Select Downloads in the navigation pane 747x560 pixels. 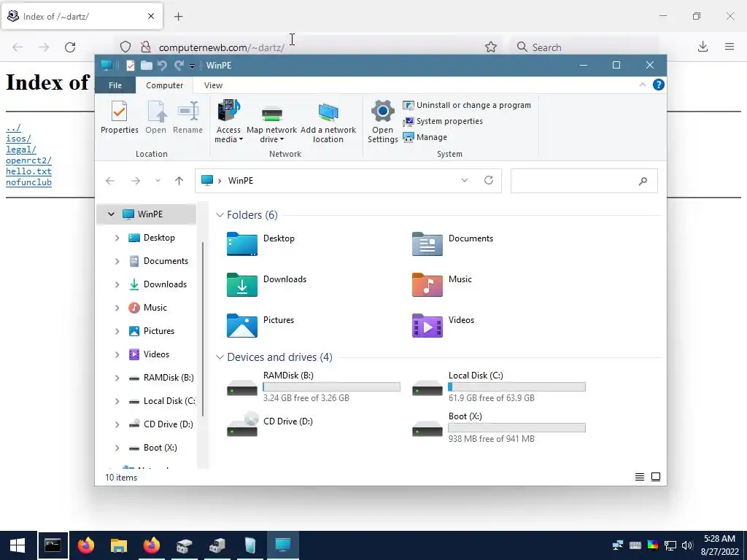[165, 284]
